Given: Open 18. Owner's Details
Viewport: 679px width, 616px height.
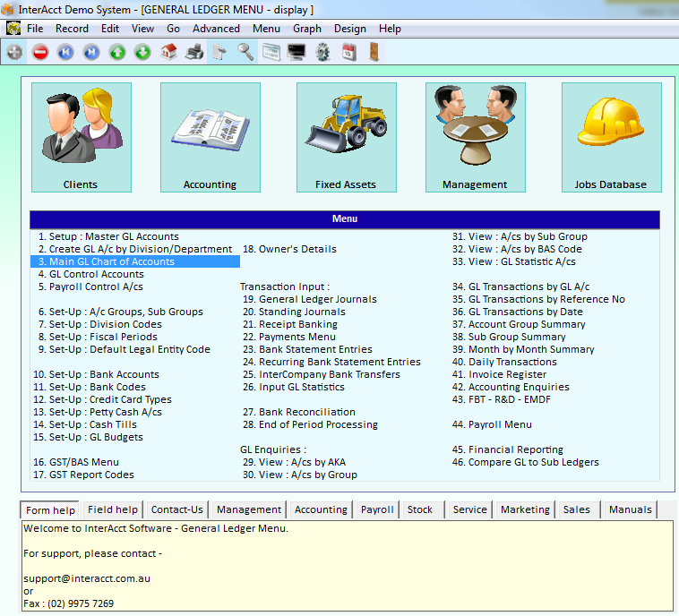Looking at the screenshot, I should [289, 249].
